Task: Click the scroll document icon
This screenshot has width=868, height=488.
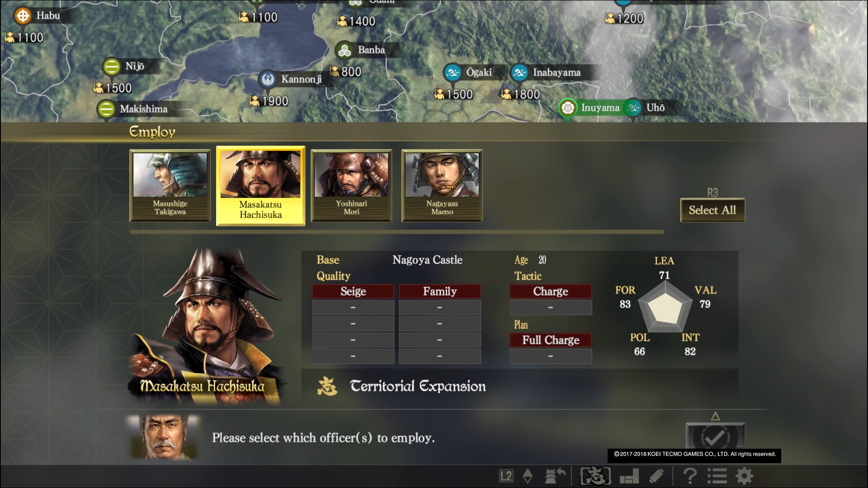Action: 656,476
